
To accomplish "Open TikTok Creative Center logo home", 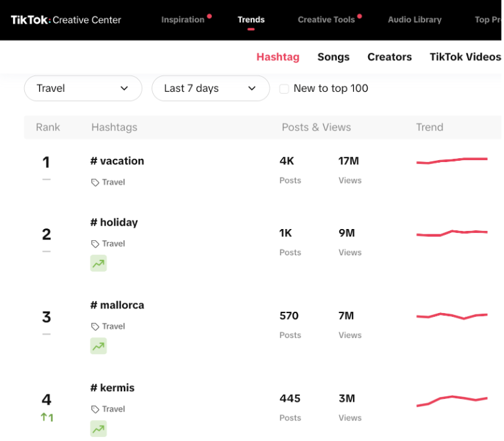I will coord(66,20).
